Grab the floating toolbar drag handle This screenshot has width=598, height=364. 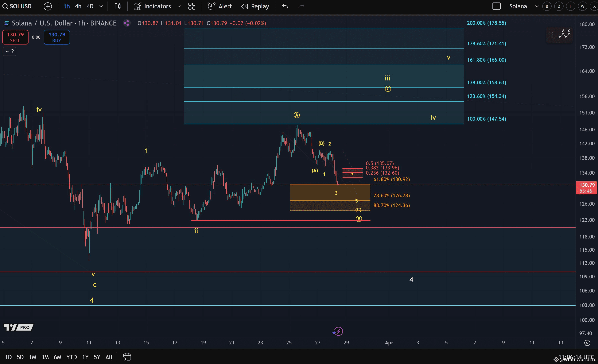click(x=551, y=35)
